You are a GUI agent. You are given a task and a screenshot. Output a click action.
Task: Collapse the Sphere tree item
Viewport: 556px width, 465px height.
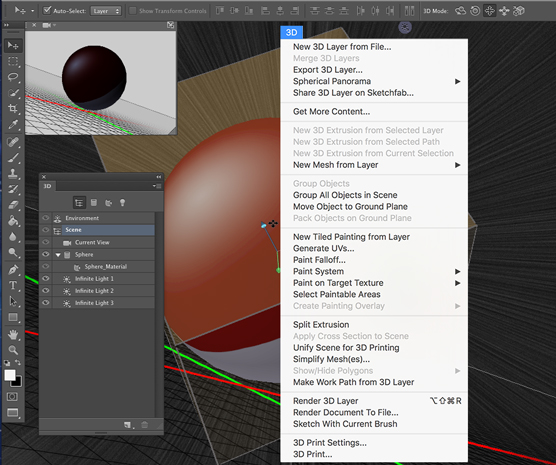click(x=58, y=255)
